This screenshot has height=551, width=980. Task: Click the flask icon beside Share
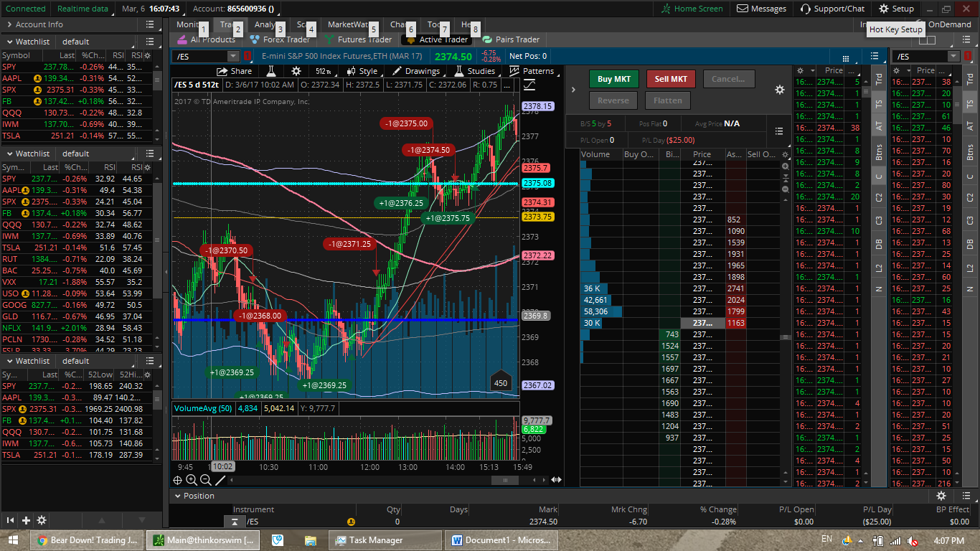click(x=271, y=71)
